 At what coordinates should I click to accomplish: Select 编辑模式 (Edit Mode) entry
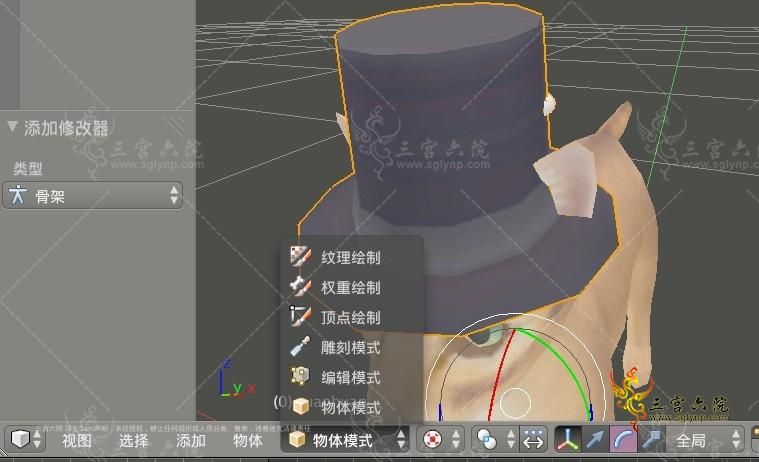pos(351,377)
